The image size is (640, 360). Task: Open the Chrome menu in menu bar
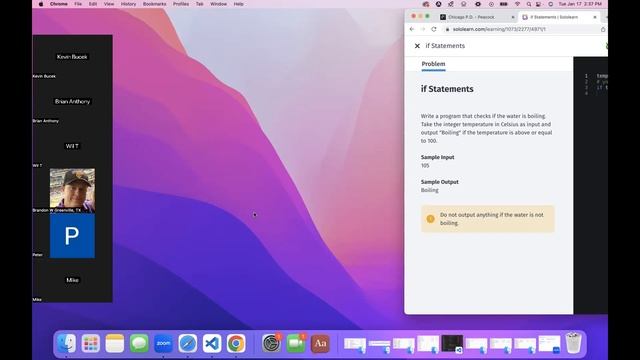pyautogui.click(x=59, y=4)
